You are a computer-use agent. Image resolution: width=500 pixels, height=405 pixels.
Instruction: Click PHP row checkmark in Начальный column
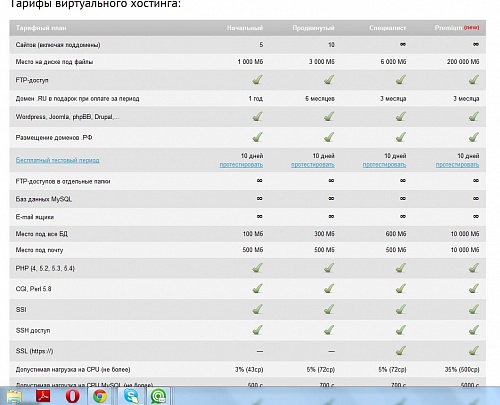point(257,268)
